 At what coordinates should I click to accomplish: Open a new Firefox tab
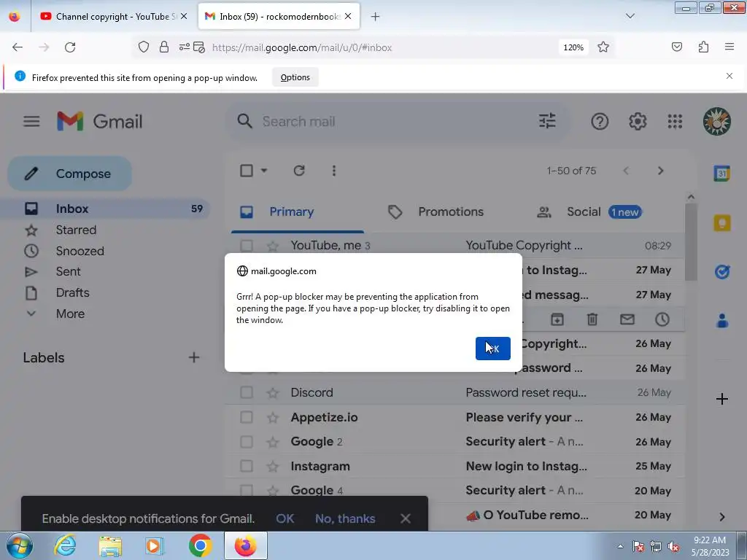coord(376,17)
